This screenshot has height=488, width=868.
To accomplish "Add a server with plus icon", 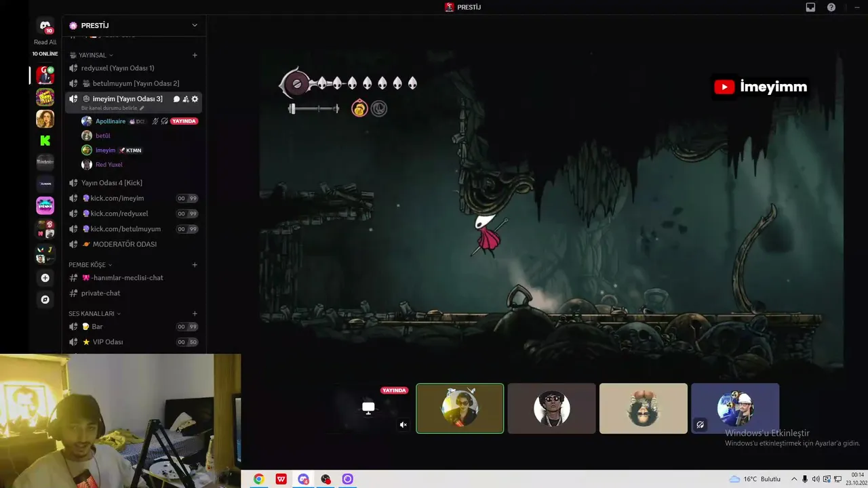I will (x=45, y=278).
